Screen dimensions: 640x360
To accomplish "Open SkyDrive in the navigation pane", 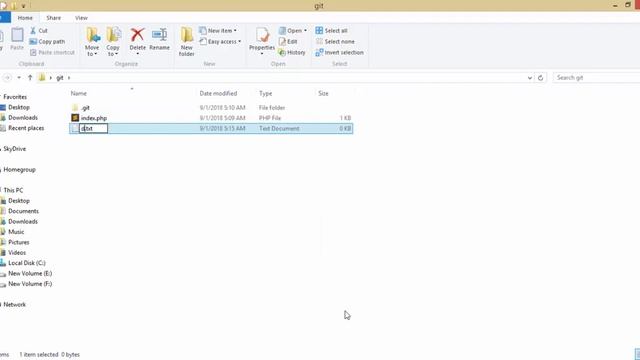I will tap(15, 149).
